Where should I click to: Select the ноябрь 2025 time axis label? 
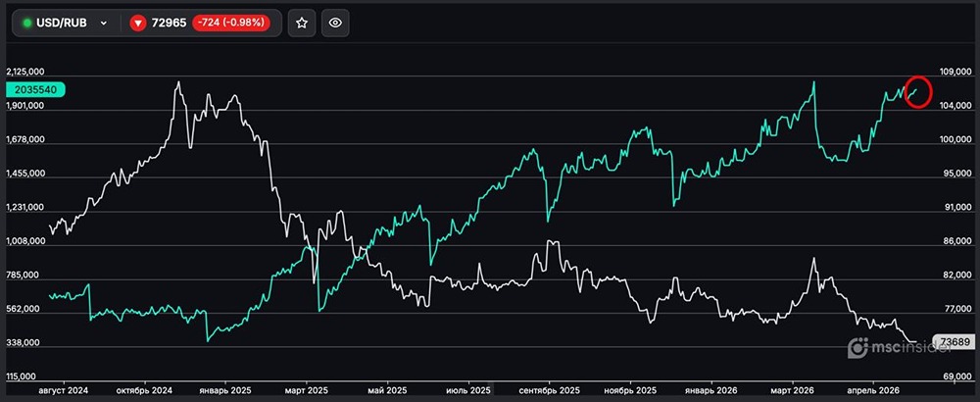(630, 390)
